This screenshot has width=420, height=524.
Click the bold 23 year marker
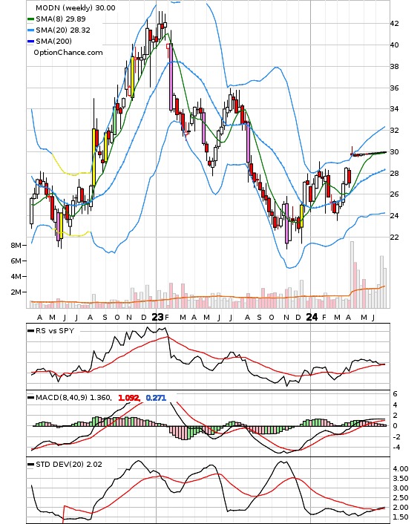[x=157, y=317]
